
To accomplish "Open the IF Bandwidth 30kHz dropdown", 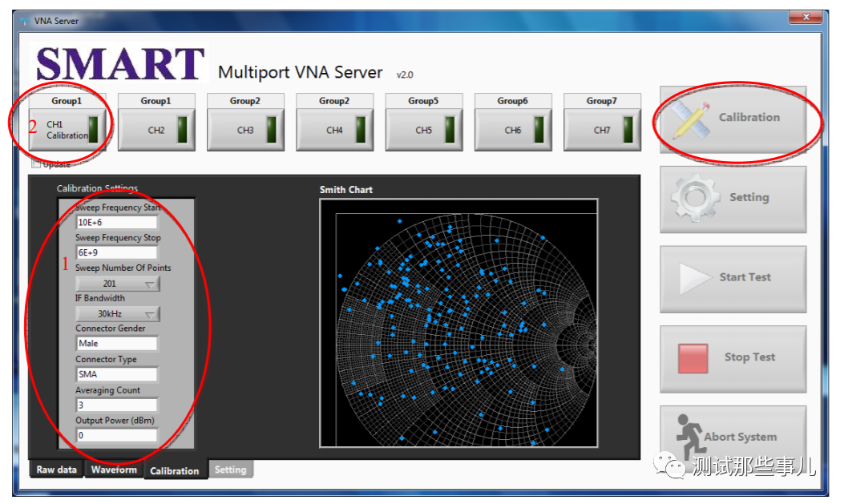I will click(x=117, y=313).
